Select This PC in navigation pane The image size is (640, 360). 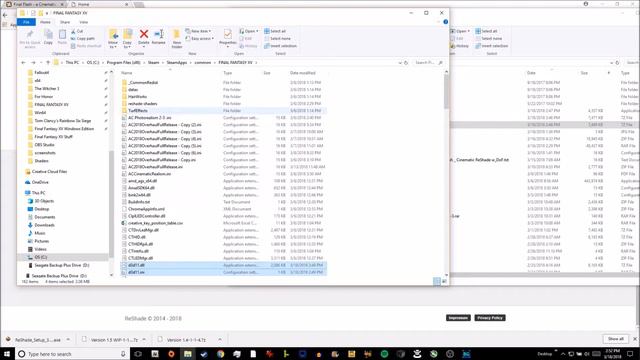38,193
